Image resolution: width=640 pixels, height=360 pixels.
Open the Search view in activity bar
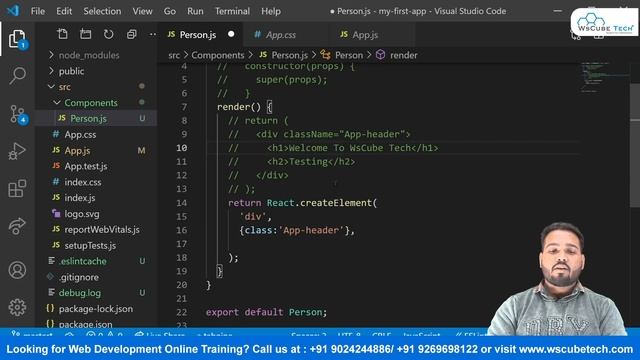click(x=17, y=76)
